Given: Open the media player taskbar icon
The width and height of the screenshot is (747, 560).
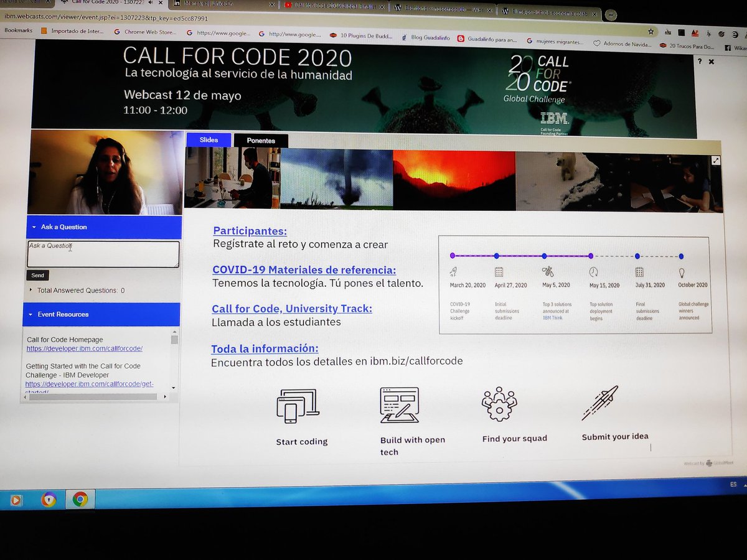Looking at the screenshot, I should [16, 499].
